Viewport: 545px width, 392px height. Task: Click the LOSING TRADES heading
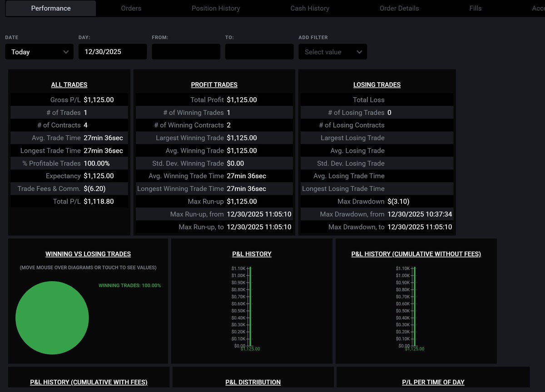click(377, 84)
